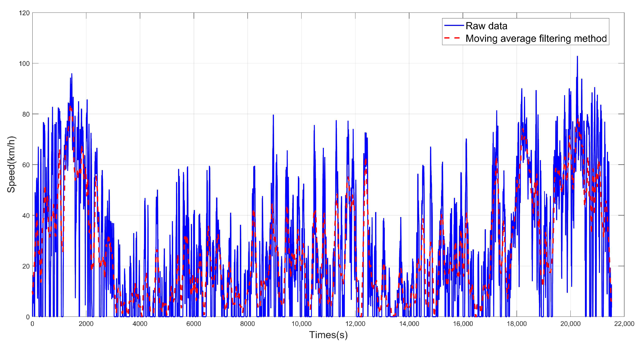Click the y-axis tick label 120
The width and height of the screenshot is (644, 349).
pyautogui.click(x=24, y=13)
